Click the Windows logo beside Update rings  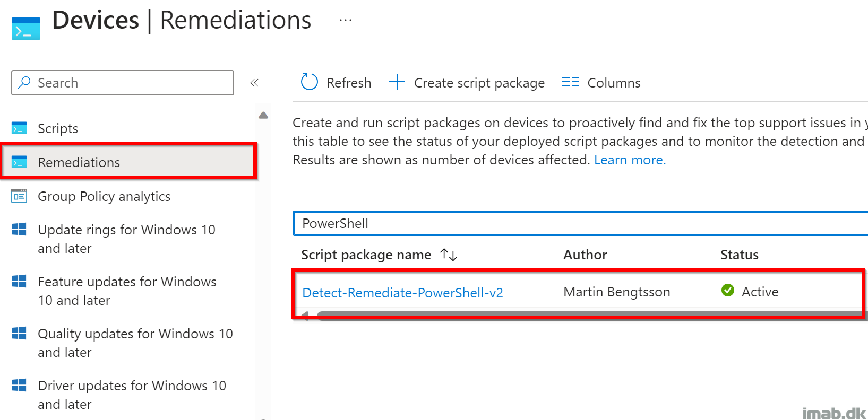point(19,229)
